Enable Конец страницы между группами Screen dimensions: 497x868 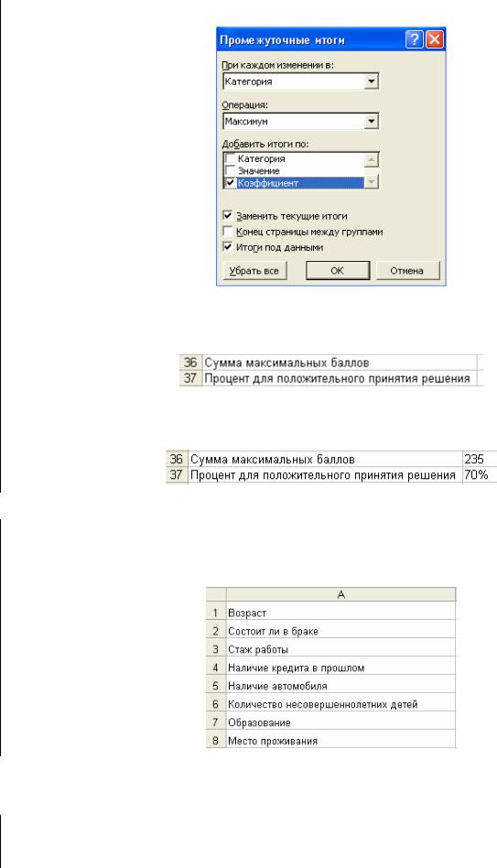coord(228,232)
